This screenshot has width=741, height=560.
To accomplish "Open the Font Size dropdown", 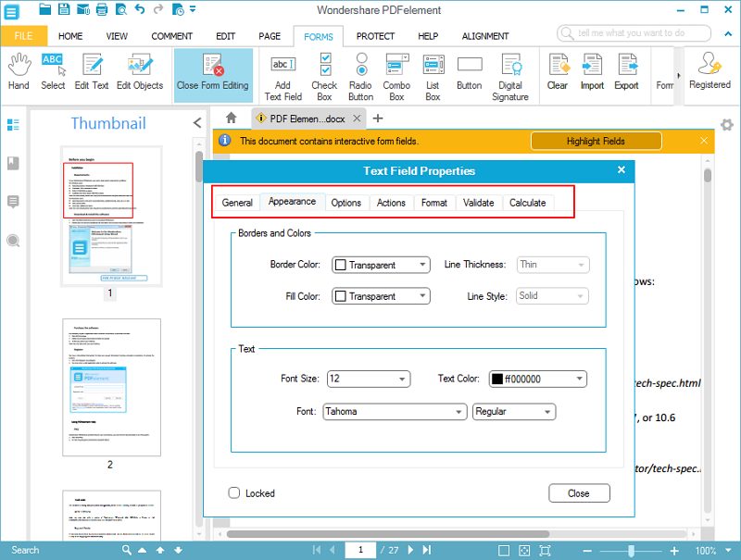I will click(x=369, y=379).
